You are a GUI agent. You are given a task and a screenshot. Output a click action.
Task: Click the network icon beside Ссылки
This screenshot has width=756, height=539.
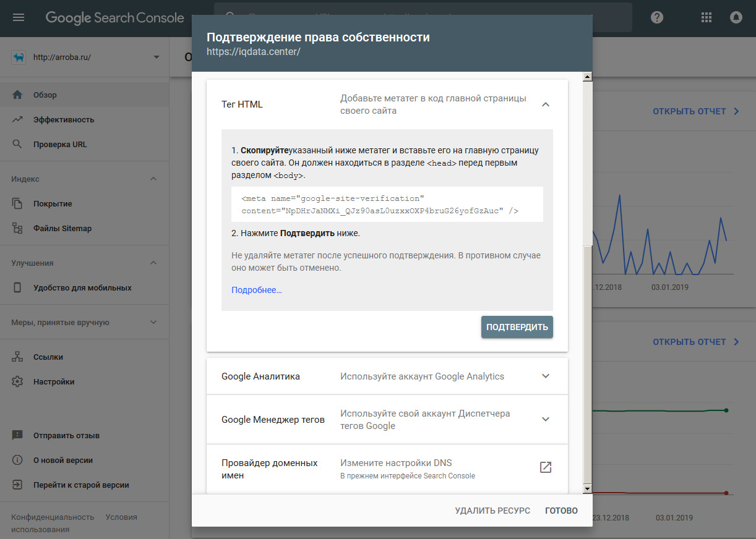coord(17,357)
